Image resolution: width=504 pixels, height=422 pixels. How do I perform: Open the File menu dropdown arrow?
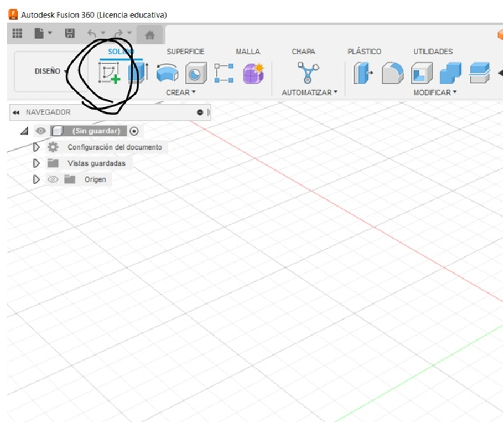pyautogui.click(x=50, y=33)
